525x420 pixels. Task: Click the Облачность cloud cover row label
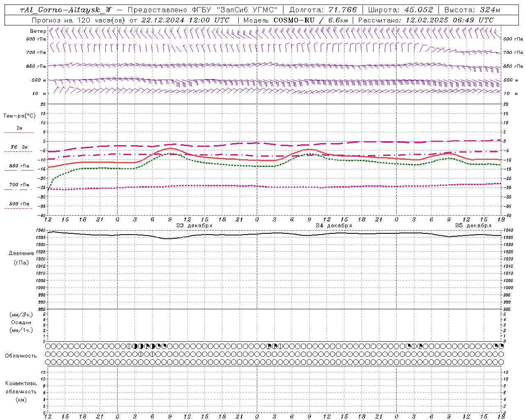point(21,356)
